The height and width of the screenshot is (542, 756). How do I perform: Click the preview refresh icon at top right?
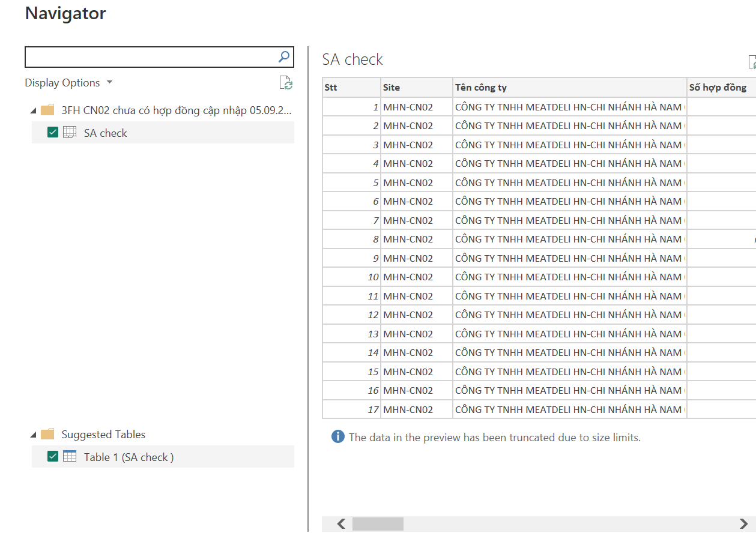(752, 62)
